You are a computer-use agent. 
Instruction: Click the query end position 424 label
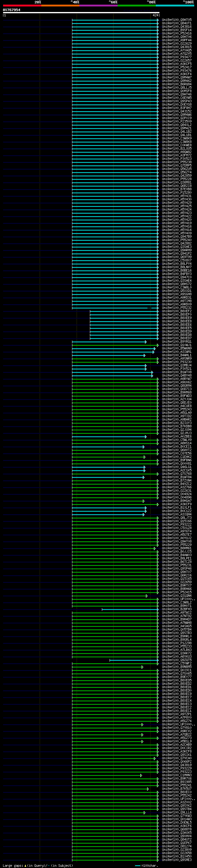155,15
